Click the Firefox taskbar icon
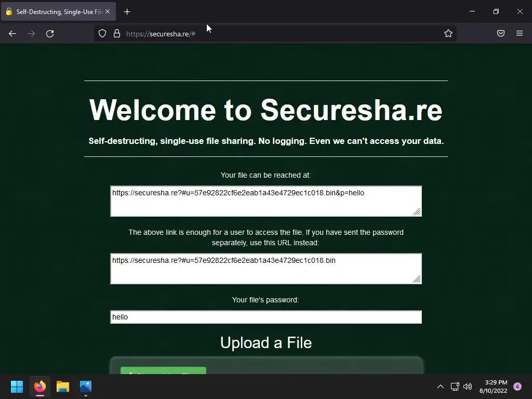The height and width of the screenshot is (399, 532). coord(39,387)
